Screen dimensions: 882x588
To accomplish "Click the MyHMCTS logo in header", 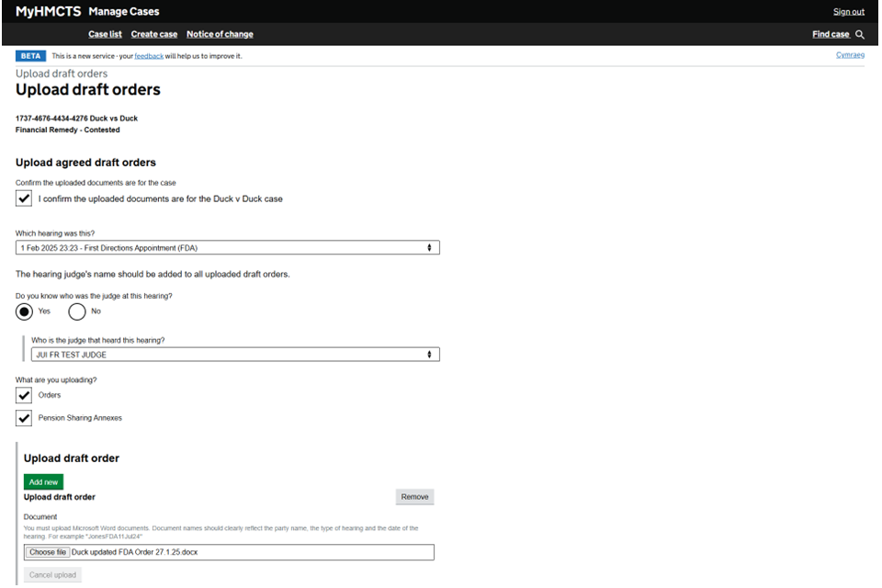I will tap(48, 12).
